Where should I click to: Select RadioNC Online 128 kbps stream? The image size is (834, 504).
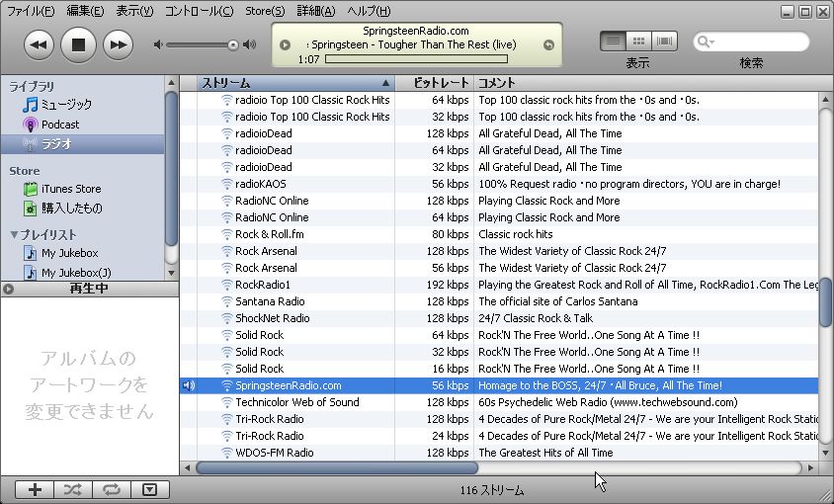pyautogui.click(x=499, y=201)
